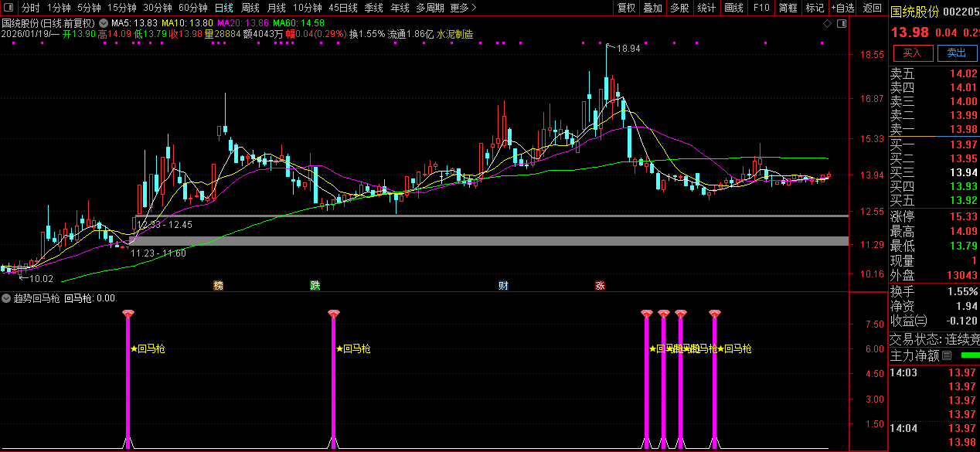Image resolution: width=980 pixels, height=452 pixels.
Task: Click the first 回马枪 signal gem marker
Action: pyautogui.click(x=128, y=313)
